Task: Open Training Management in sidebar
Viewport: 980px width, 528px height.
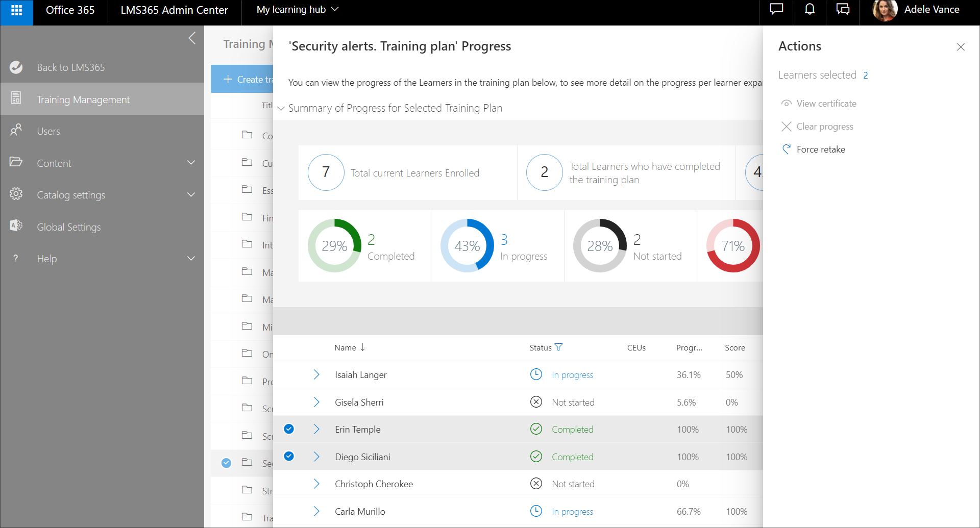Action: point(83,99)
